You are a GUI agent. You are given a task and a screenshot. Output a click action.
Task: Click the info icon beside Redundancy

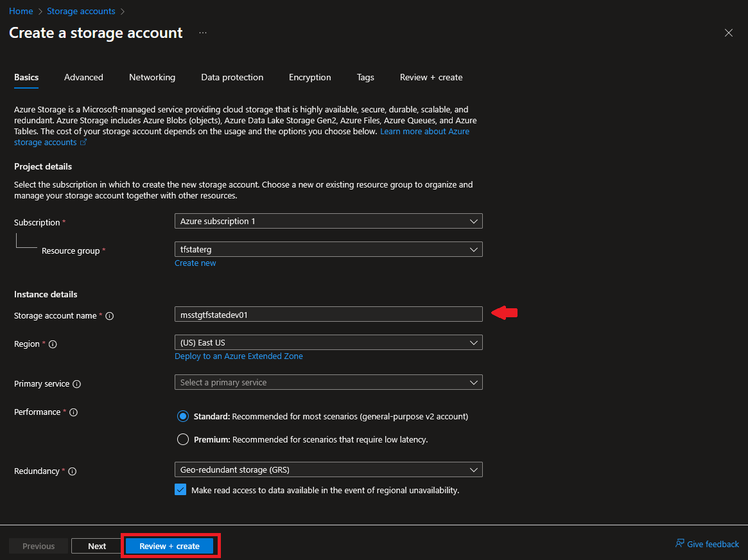coord(73,471)
